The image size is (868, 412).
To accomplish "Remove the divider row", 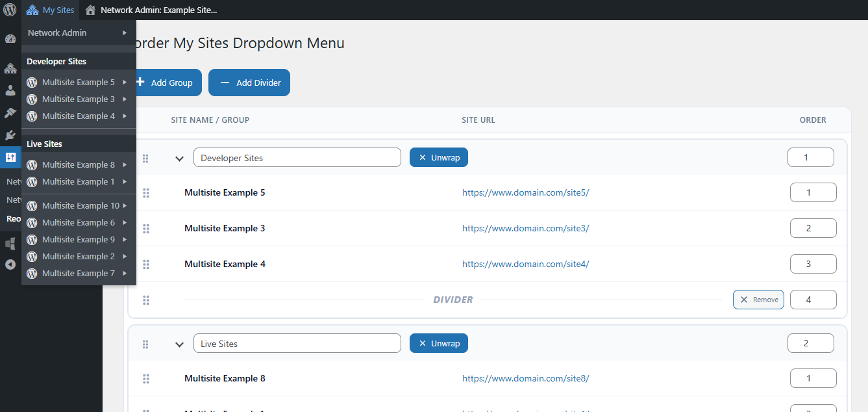I will pos(758,300).
